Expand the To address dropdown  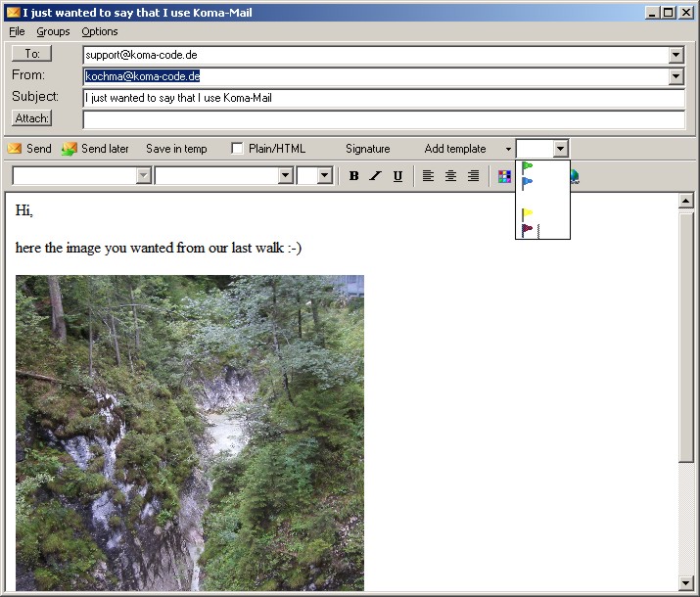coord(676,55)
